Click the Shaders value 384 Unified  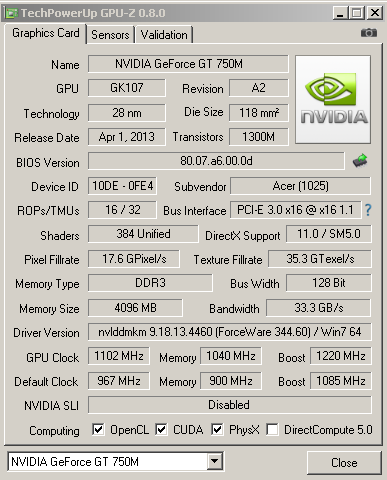pyautogui.click(x=143, y=234)
